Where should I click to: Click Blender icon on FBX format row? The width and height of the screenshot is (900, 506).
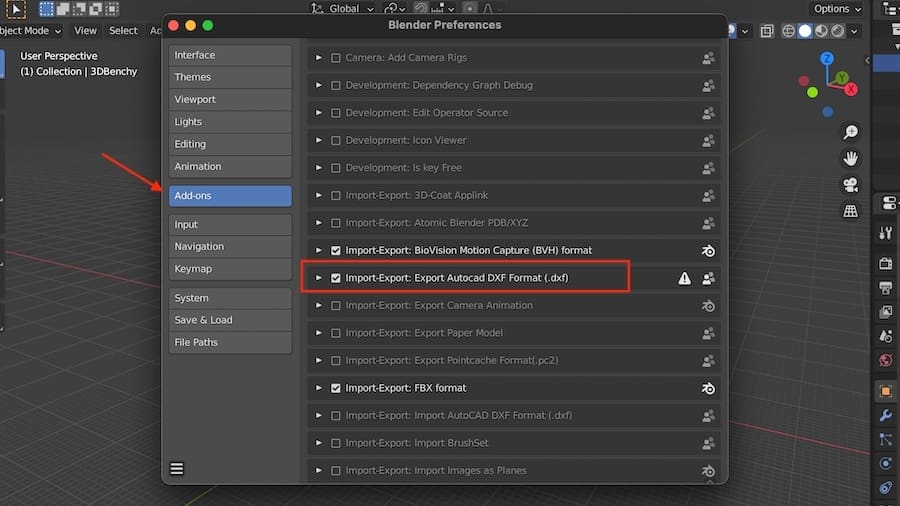708,388
